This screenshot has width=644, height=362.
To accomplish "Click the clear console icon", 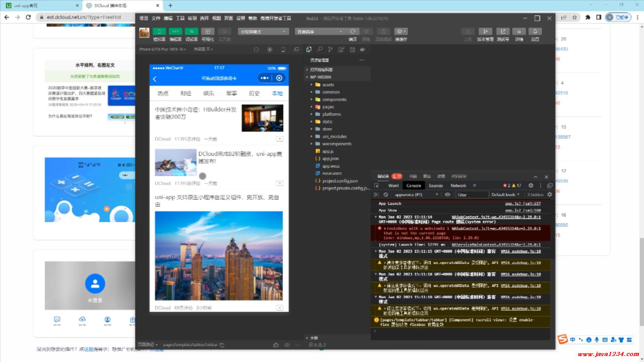I will tap(386, 194).
